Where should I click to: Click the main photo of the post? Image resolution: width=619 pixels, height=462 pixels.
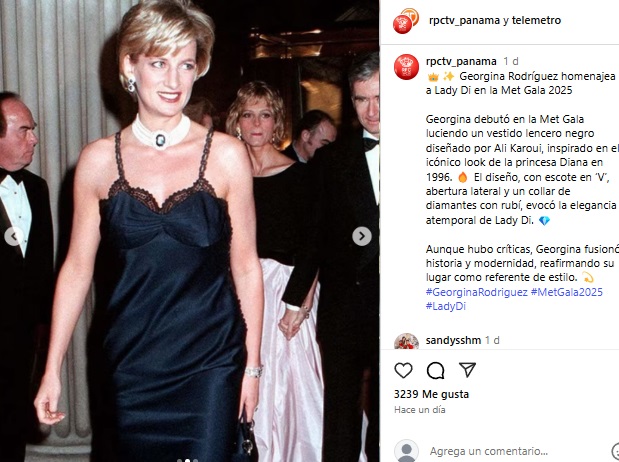tap(189, 231)
